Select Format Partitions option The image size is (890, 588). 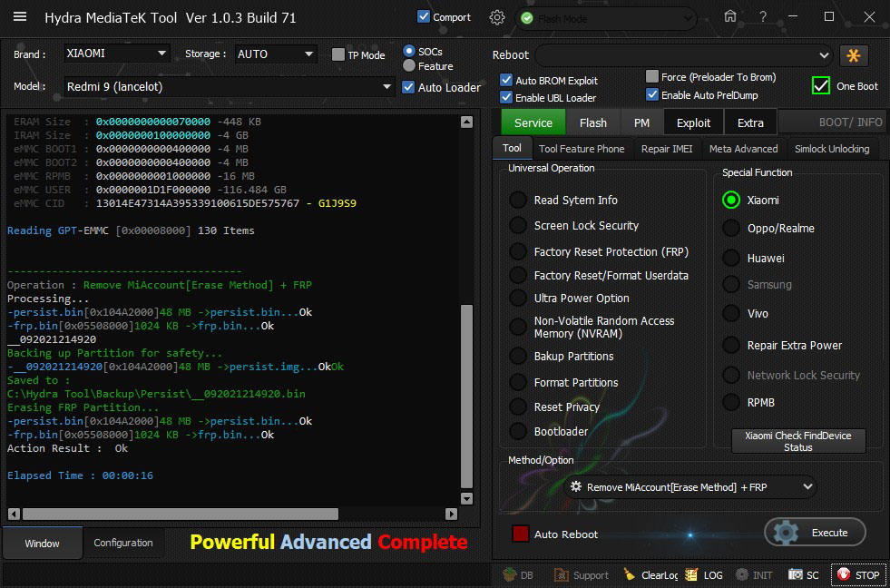point(518,382)
